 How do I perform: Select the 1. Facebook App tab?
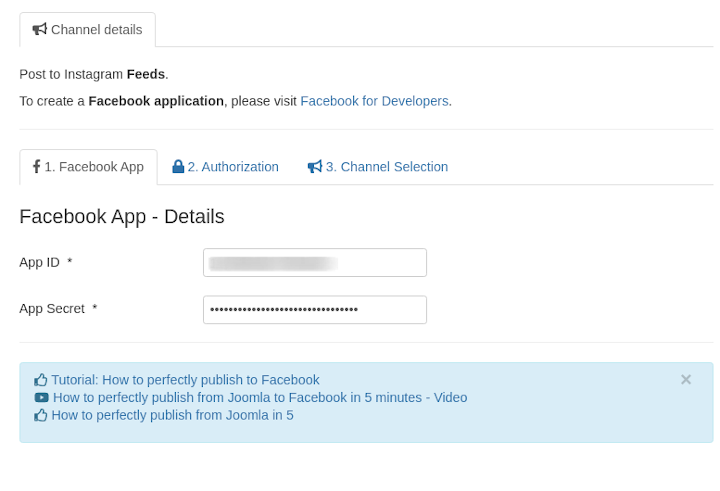(88, 167)
